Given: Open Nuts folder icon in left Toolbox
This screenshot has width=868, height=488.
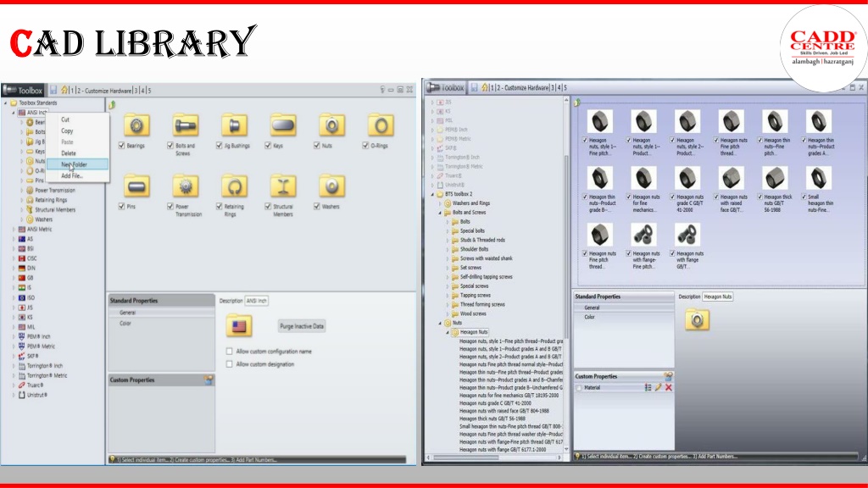Looking at the screenshot, I should pos(331,125).
